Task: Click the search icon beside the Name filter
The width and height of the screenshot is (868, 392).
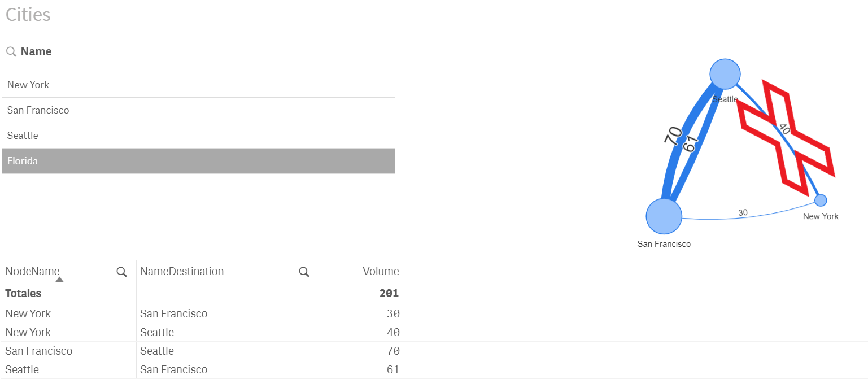Action: 11,51
